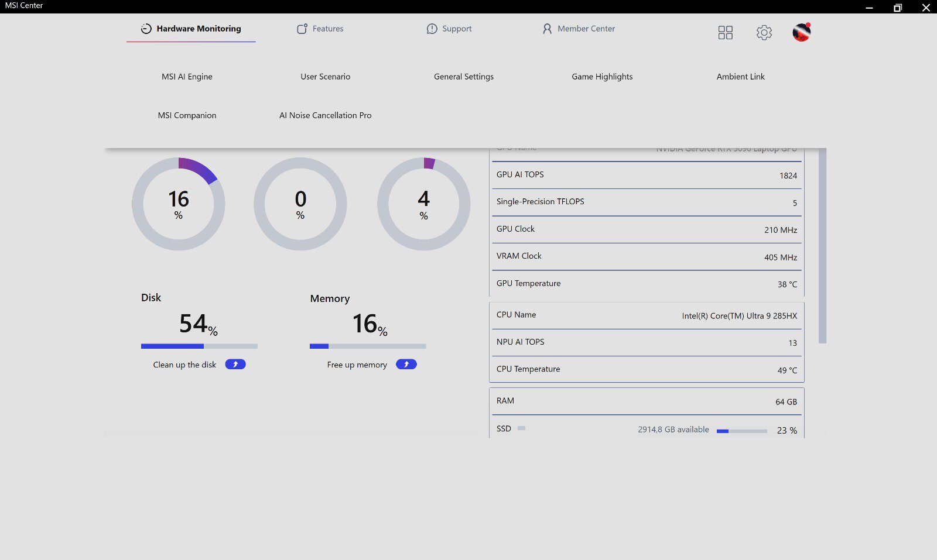Switch to the Features tab
The width and height of the screenshot is (937, 560).
coord(320,29)
